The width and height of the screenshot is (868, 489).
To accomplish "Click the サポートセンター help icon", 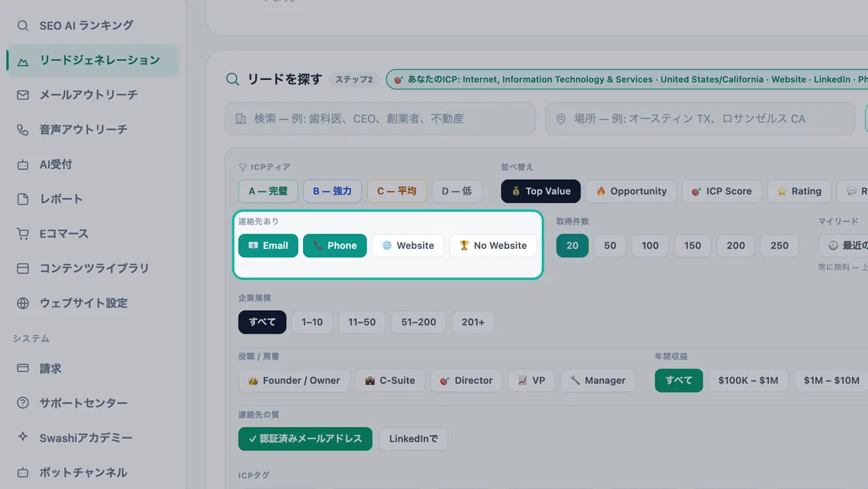I will click(x=23, y=403).
